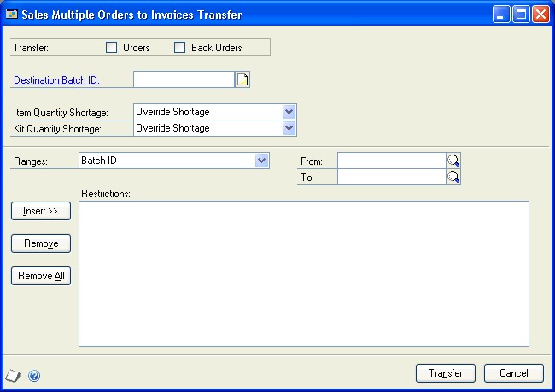Follow the Destination Batch ID link
Image resolution: width=555 pixels, height=392 pixels.
coord(56,80)
